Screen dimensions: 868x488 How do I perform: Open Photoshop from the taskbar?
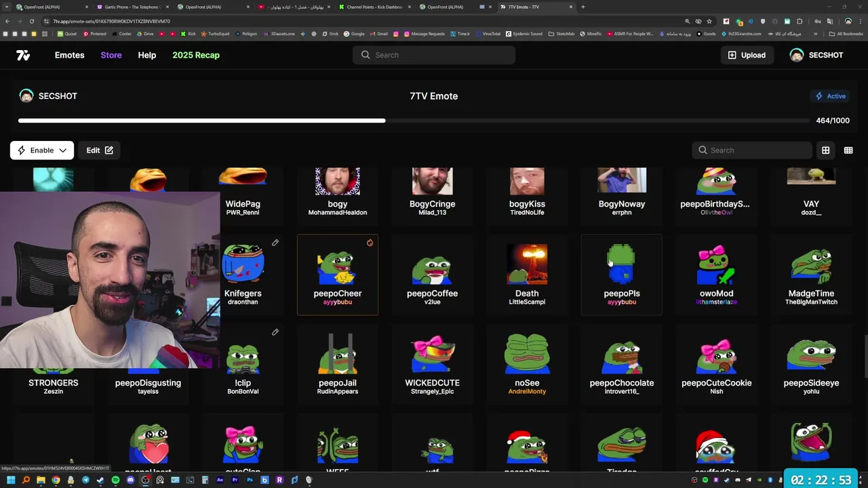250,480
